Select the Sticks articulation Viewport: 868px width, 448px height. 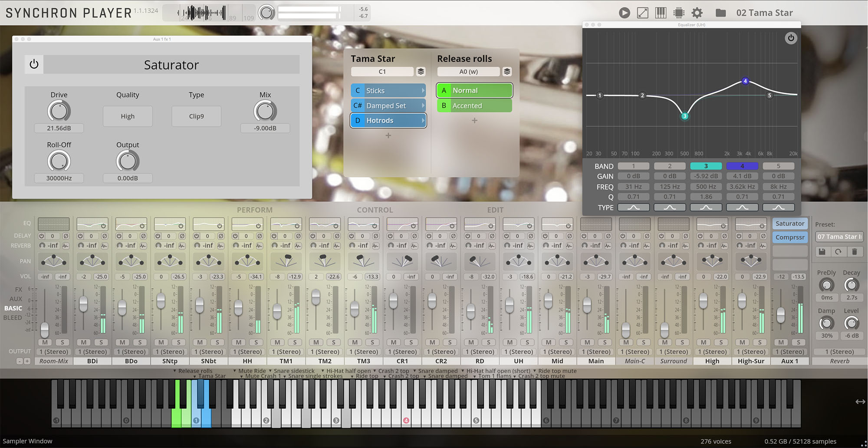[388, 90]
